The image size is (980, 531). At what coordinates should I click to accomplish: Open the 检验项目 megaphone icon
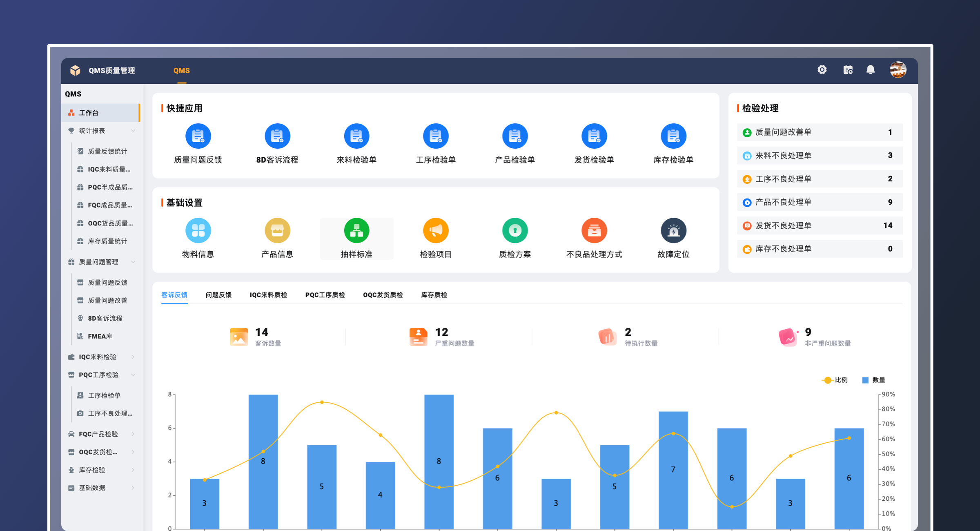click(x=436, y=230)
